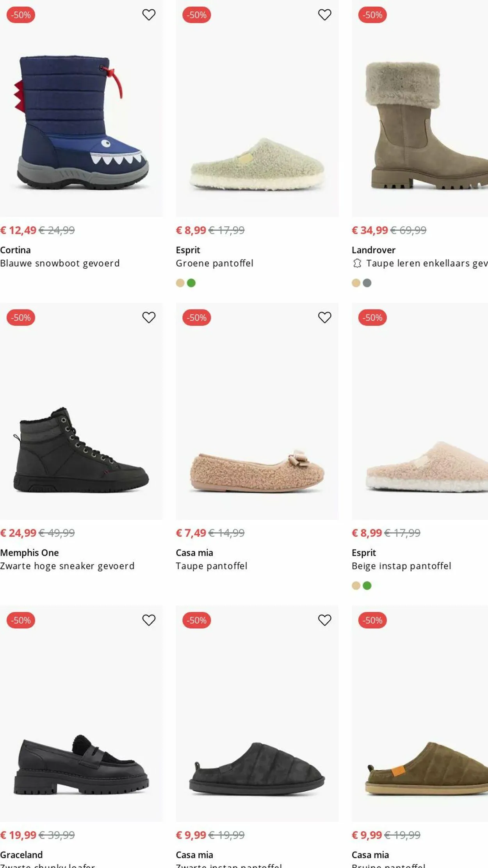Click Taupe leren enkellaars product title

coord(426,263)
